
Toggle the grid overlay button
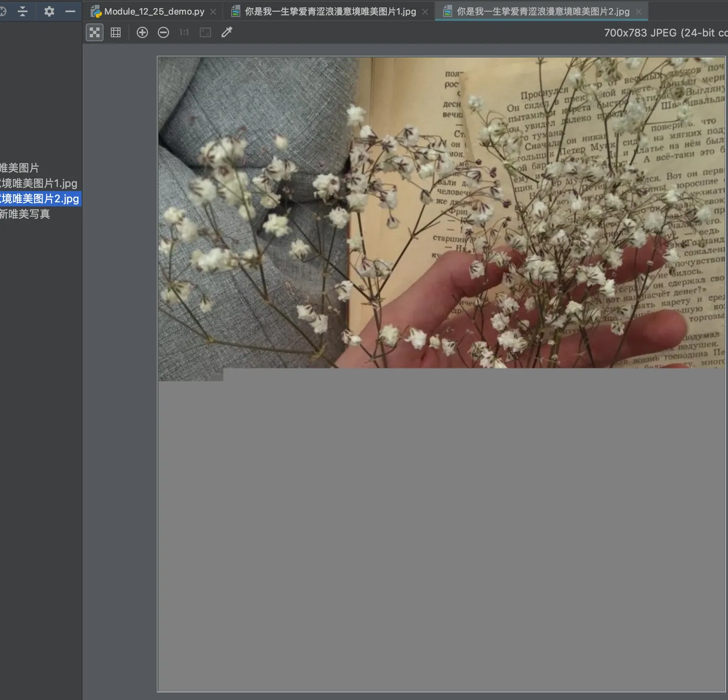coord(116,33)
